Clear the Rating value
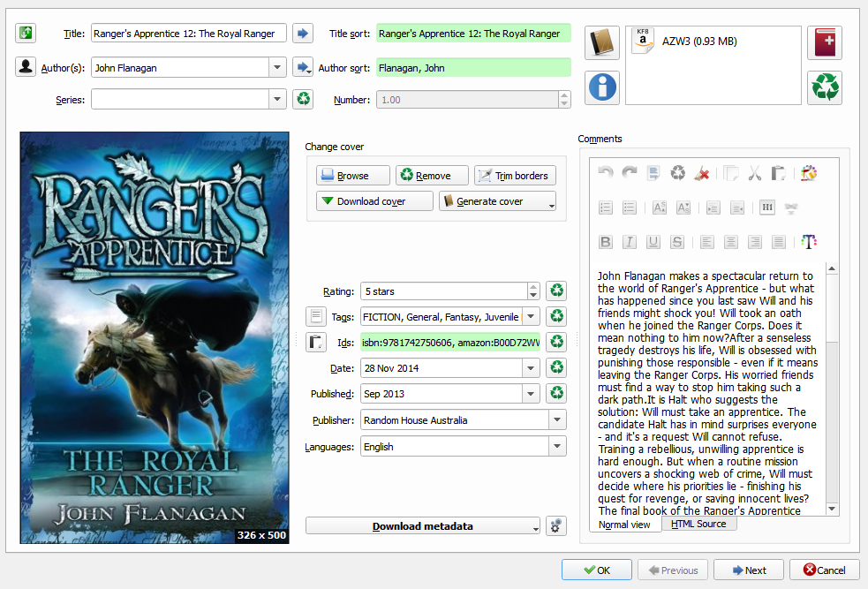This screenshot has height=589, width=868. click(x=556, y=291)
